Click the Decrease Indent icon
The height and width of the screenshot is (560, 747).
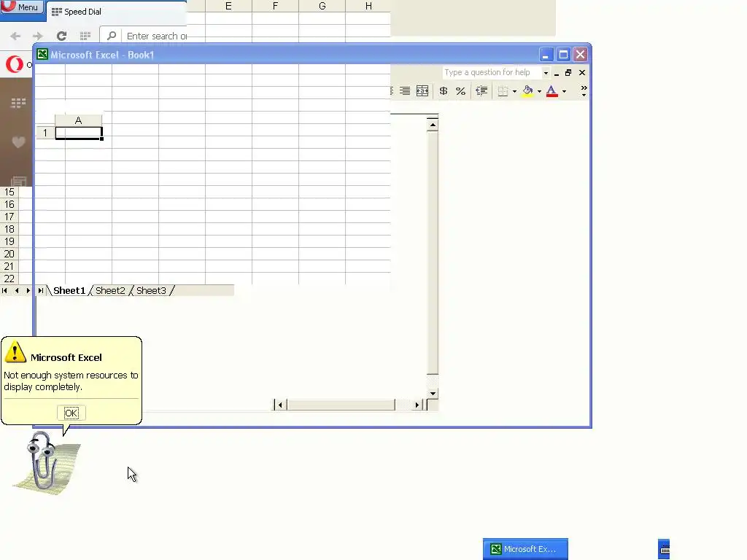481,91
